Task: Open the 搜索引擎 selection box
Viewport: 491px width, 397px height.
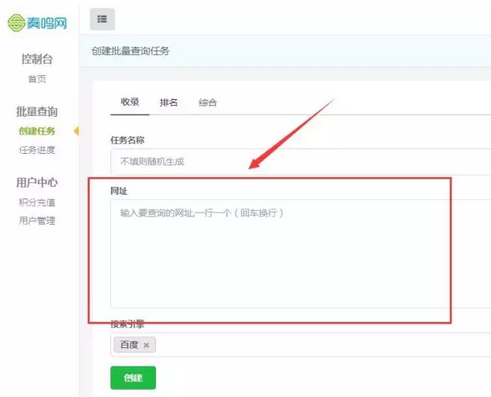Action: (301, 345)
